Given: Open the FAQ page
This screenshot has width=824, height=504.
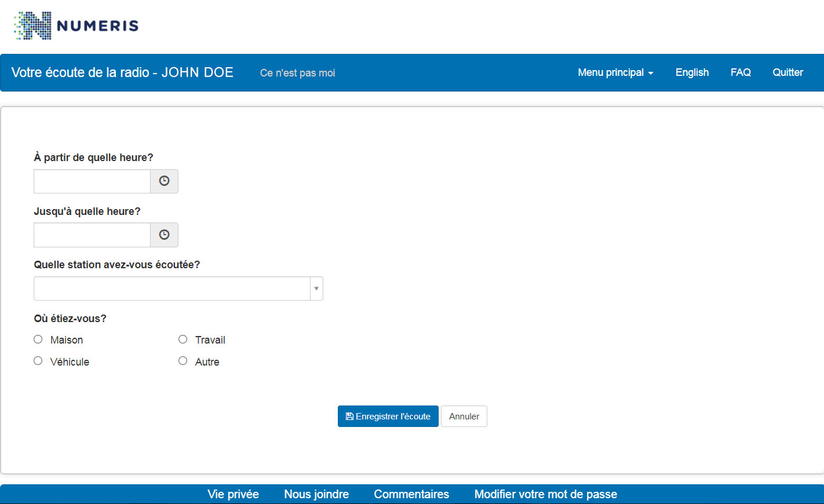Looking at the screenshot, I should tap(741, 72).
